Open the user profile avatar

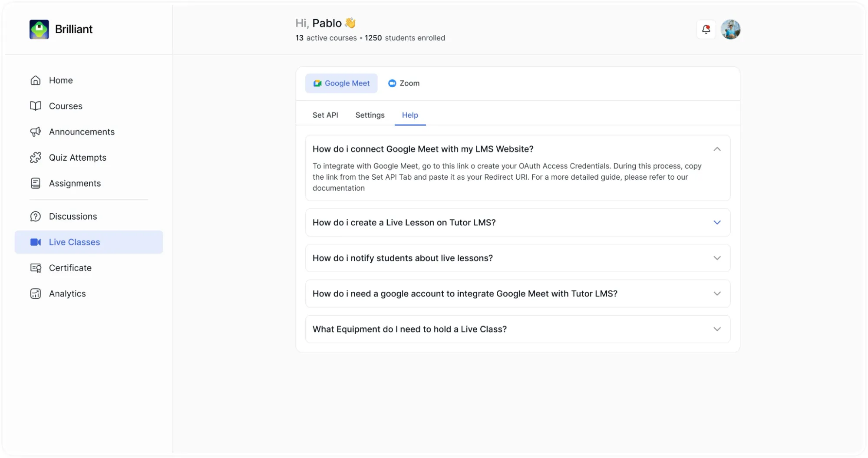coord(731,30)
